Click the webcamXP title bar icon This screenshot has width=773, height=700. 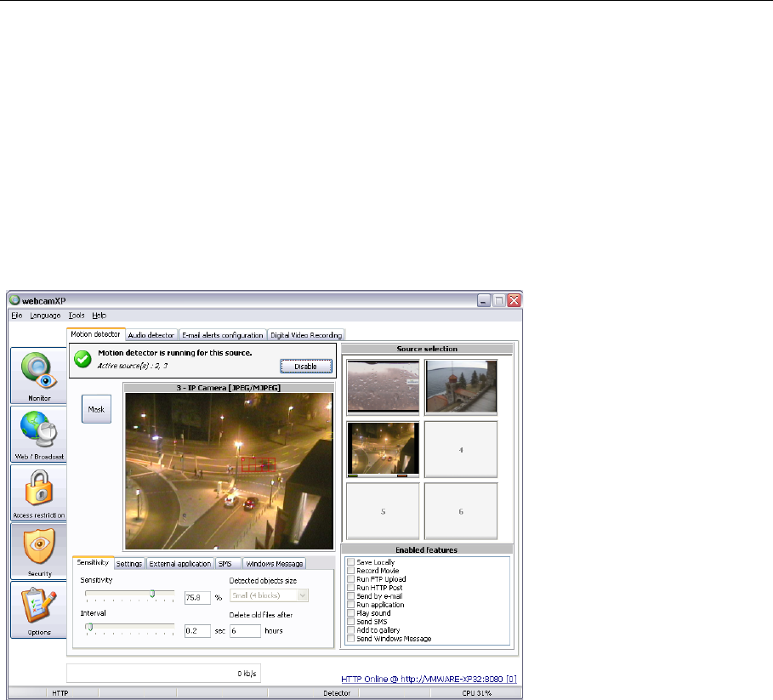pyautogui.click(x=14, y=299)
